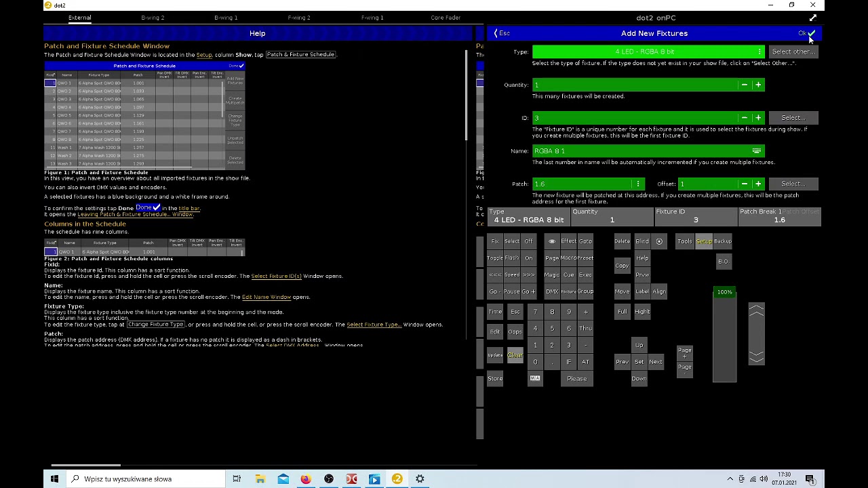Open Windows Settings gear in taskbar
The height and width of the screenshot is (488, 868).
pos(420,479)
